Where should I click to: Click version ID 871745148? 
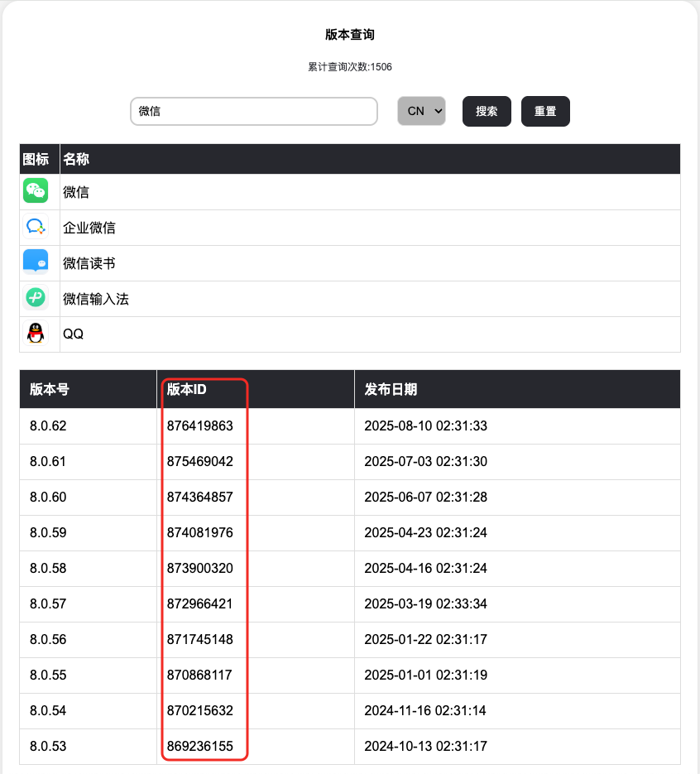[199, 639]
